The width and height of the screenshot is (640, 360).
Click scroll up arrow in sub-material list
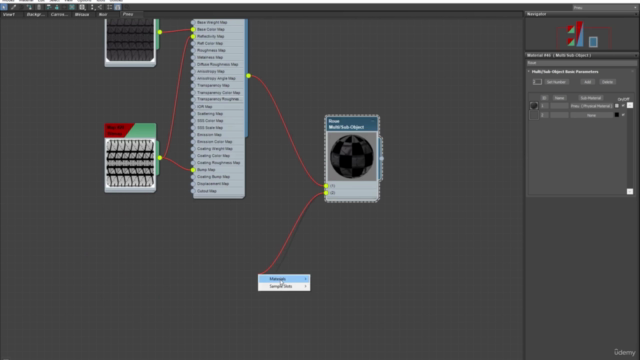click(630, 105)
